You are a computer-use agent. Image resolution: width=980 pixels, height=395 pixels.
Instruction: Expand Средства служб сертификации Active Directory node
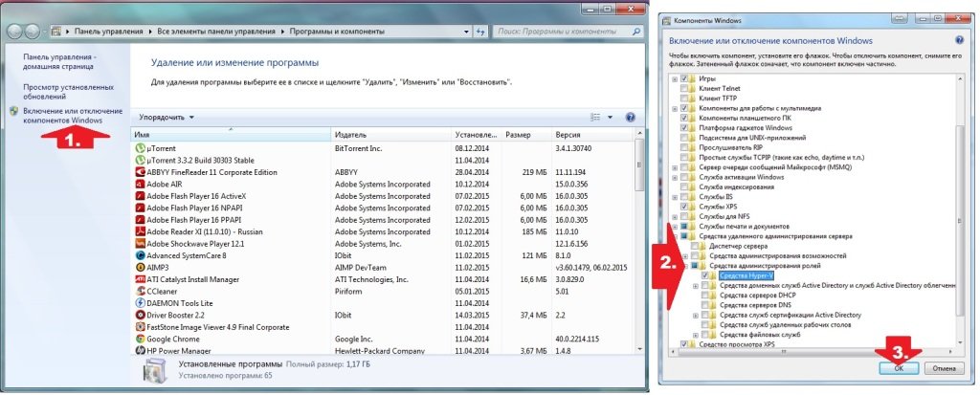(696, 315)
